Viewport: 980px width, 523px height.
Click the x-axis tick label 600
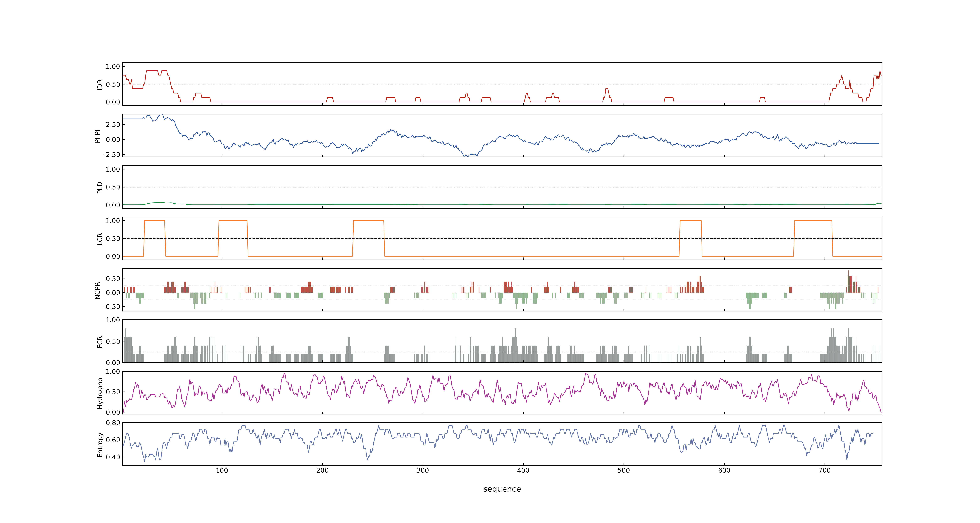click(724, 470)
